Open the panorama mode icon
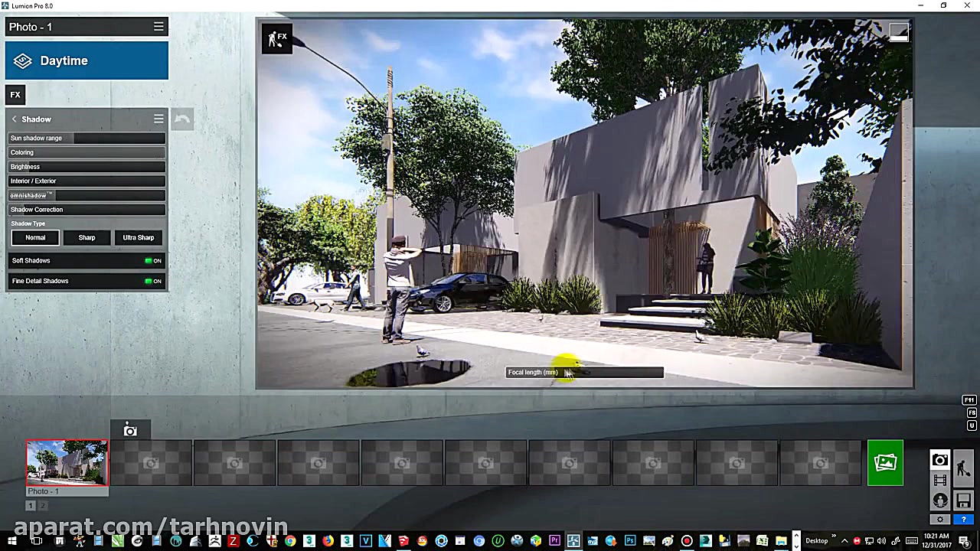The height and width of the screenshot is (551, 980). pyautogui.click(x=940, y=500)
